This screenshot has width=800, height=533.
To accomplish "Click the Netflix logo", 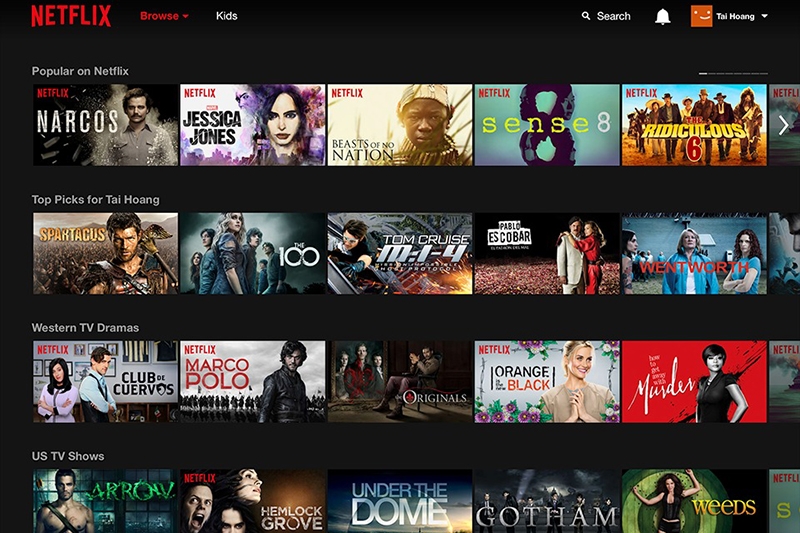I will click(71, 16).
